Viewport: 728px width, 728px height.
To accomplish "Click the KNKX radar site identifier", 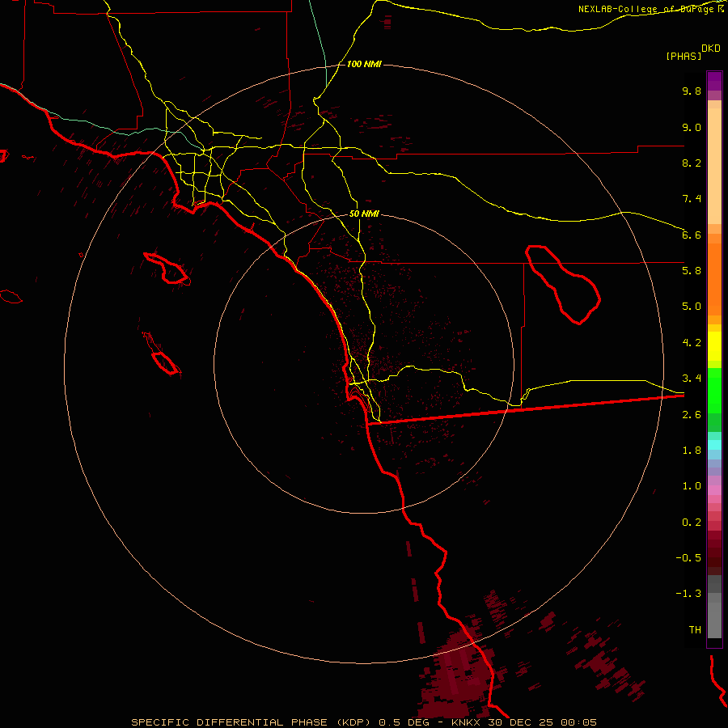I will point(466,722).
